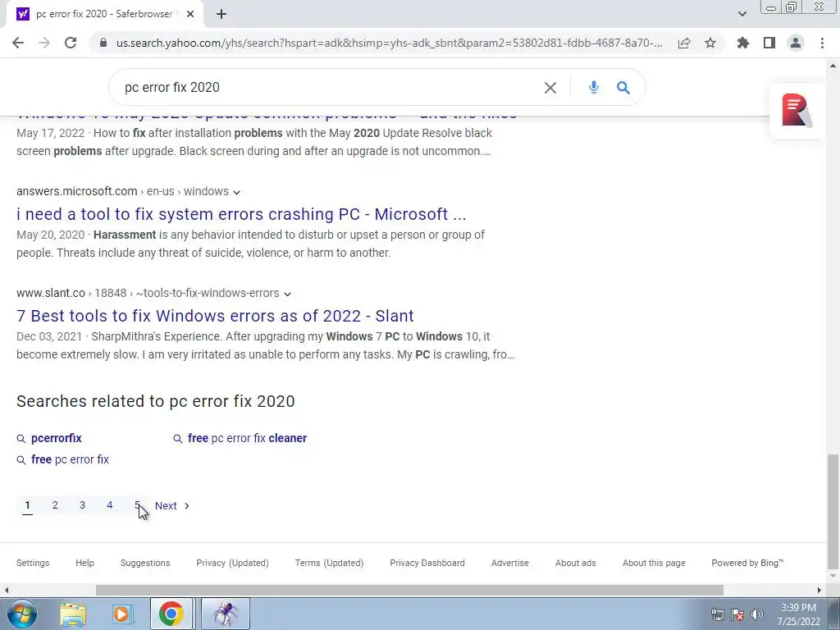
Task: Open the Advertise footer link
Action: click(x=510, y=563)
